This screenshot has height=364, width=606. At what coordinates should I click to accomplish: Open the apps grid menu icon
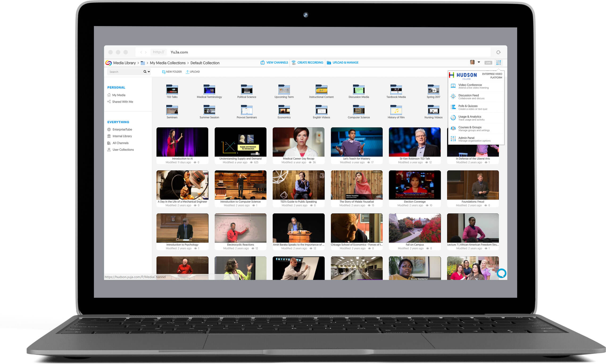[499, 62]
